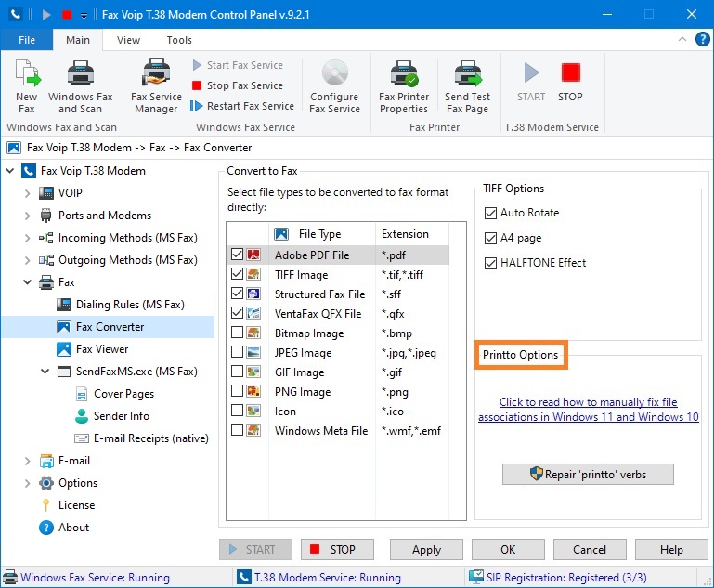The height and width of the screenshot is (588, 714).
Task: Select Cover Pages in the tree
Action: [114, 394]
